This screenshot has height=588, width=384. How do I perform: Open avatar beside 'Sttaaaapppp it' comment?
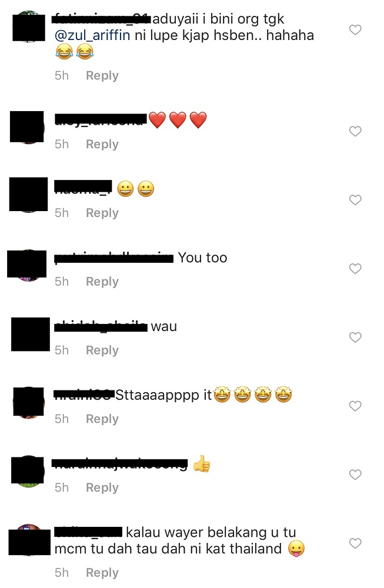tap(28, 402)
